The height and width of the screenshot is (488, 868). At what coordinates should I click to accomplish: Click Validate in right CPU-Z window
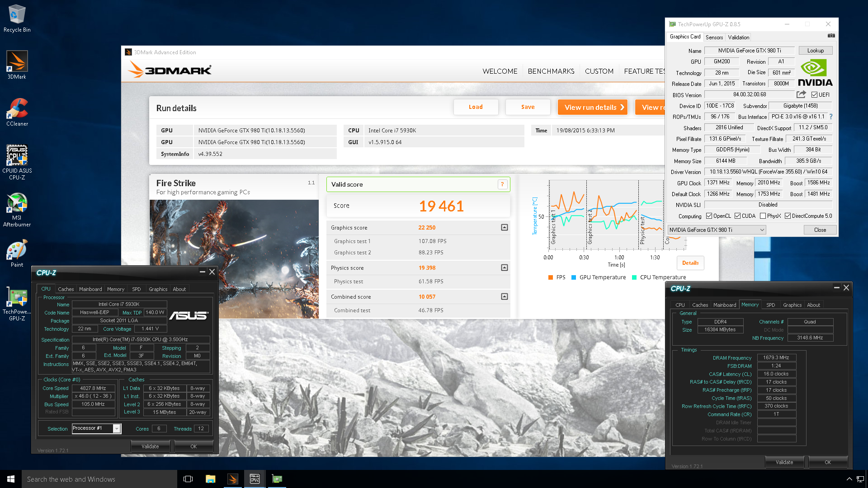784,462
